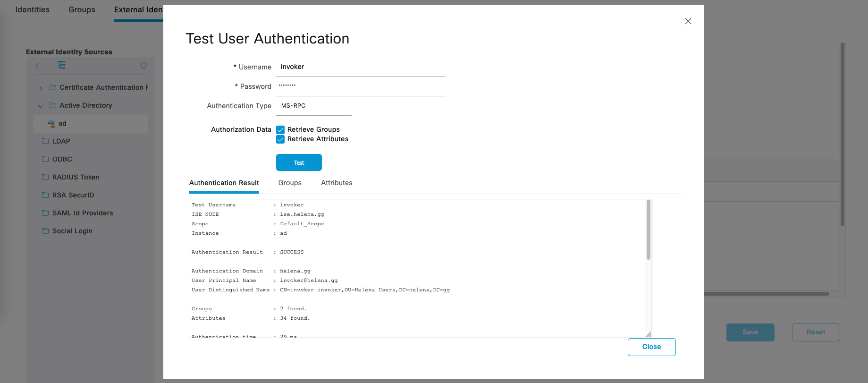868x383 pixels.
Task: Toggle the Retrieve Attributes checkbox
Action: tap(280, 139)
